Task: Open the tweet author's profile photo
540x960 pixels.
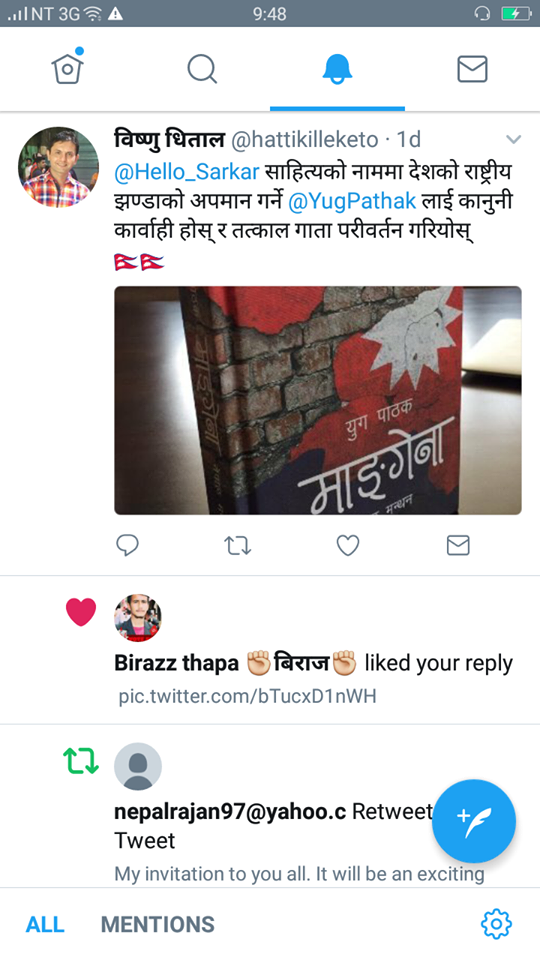Action: point(58,167)
